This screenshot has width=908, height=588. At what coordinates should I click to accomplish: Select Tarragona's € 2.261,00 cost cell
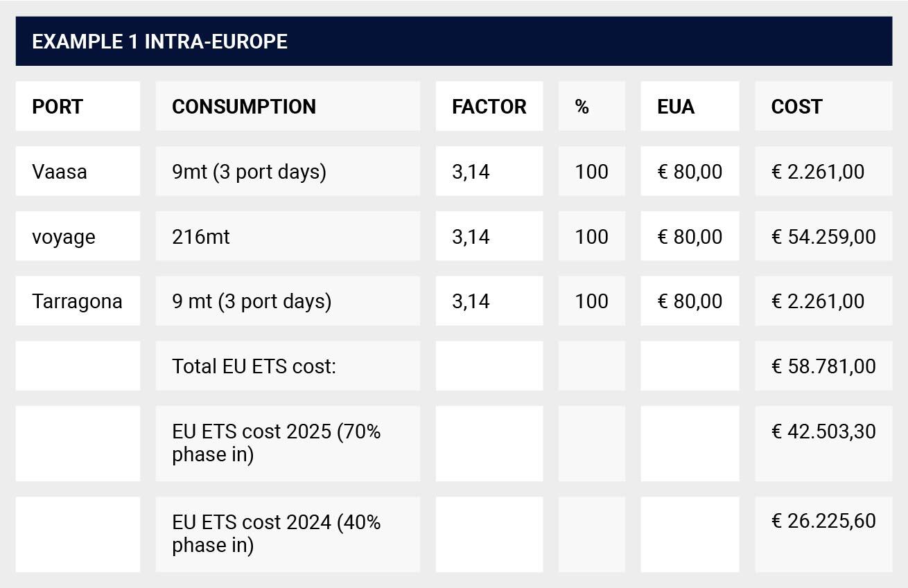pos(823,301)
